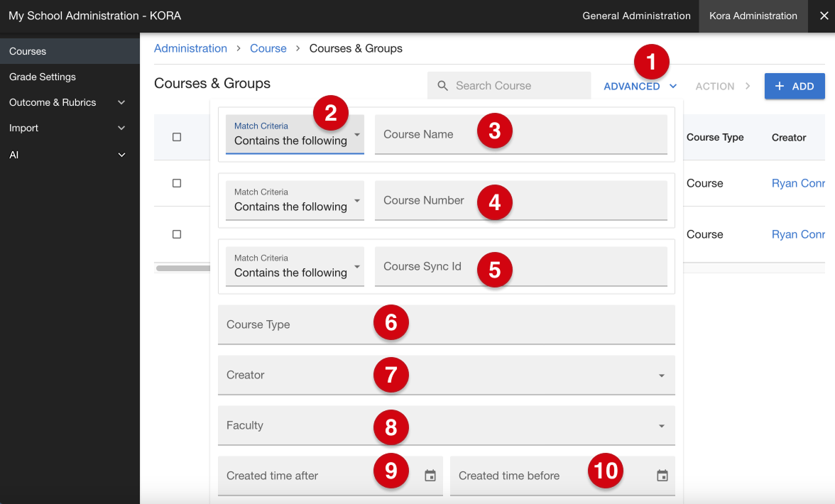The image size is (835, 504).
Task: Click the Course breadcrumb link
Action: 268,48
